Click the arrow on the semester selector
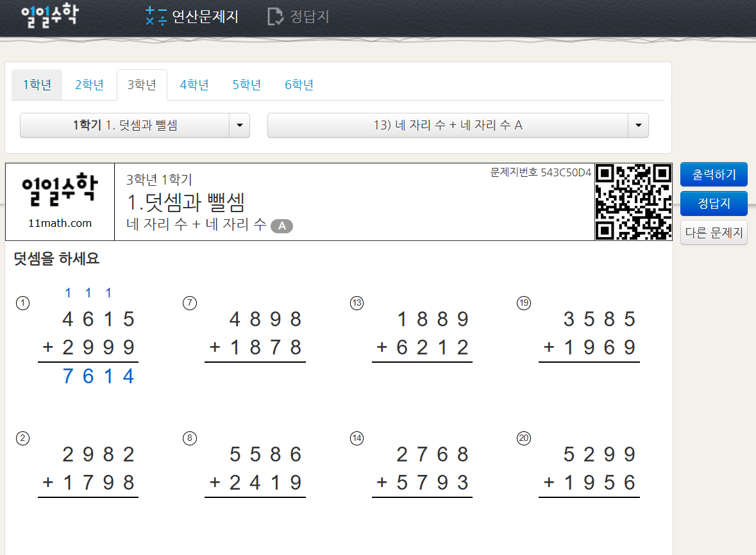The width and height of the screenshot is (756, 555). (240, 125)
